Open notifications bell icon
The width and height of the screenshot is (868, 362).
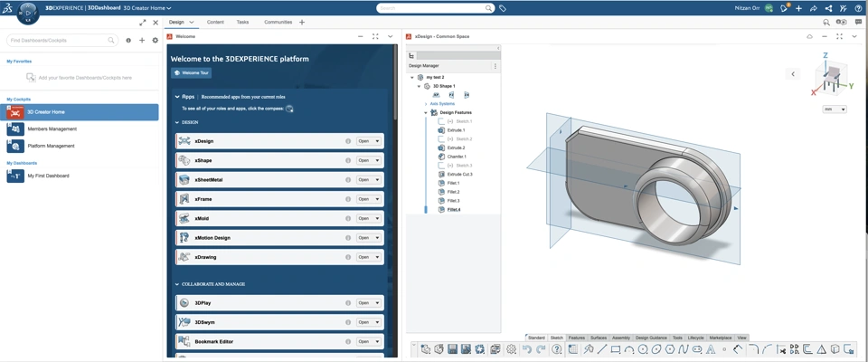(785, 8)
